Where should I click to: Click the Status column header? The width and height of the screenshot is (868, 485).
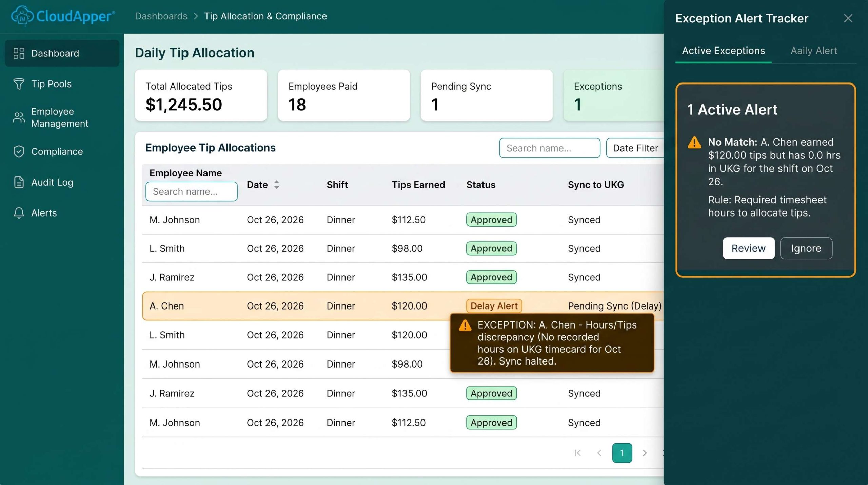pyautogui.click(x=480, y=185)
